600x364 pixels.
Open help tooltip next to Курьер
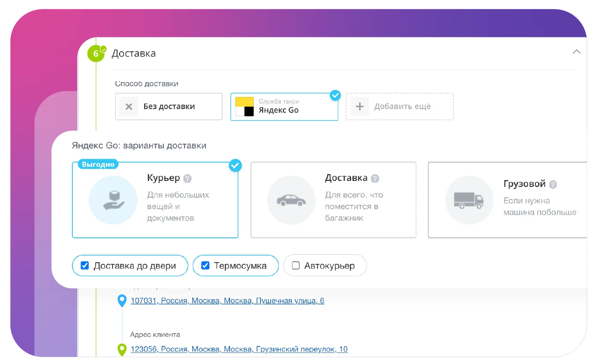coord(188,178)
